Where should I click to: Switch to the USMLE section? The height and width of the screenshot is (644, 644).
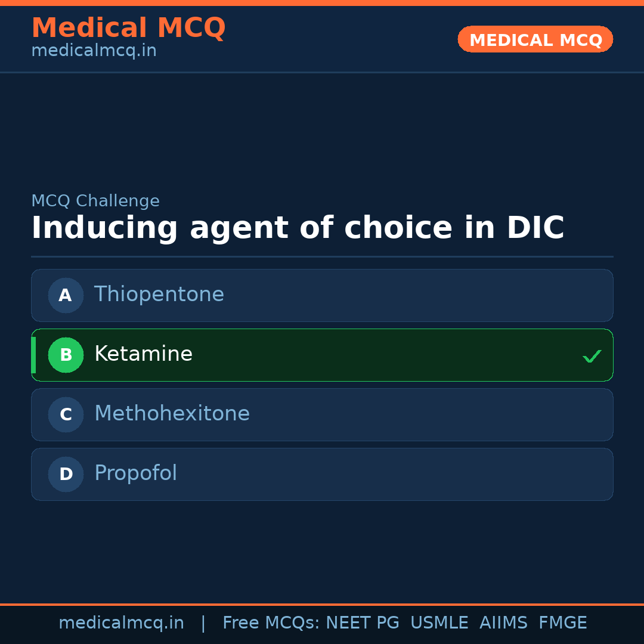click(439, 623)
